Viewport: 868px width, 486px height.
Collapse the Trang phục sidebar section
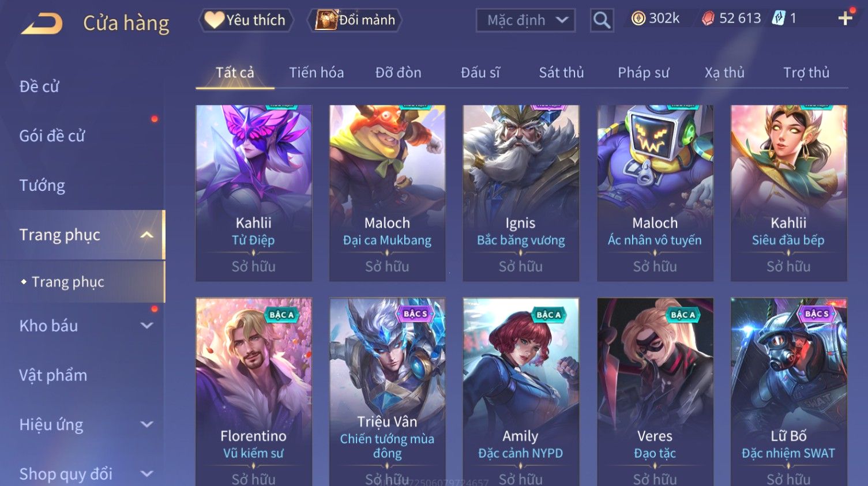pyautogui.click(x=147, y=235)
